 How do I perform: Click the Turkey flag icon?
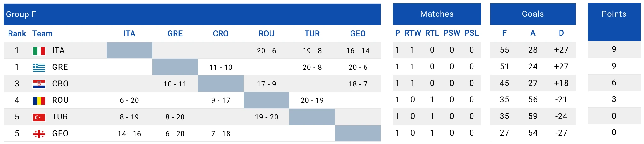39,117
